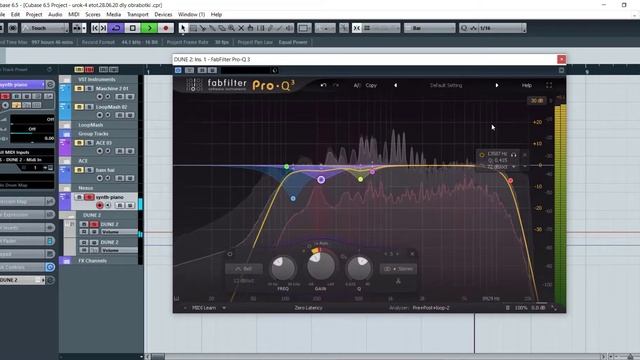The image size is (640, 360).
Task: Click the MIDI Learn button
Action: point(204,308)
